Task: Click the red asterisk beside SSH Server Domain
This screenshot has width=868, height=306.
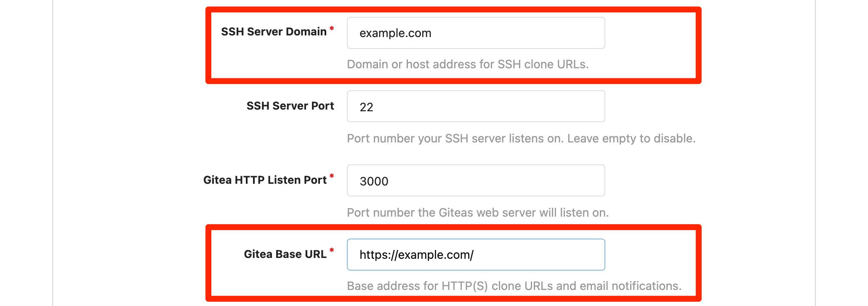Action: (x=332, y=29)
